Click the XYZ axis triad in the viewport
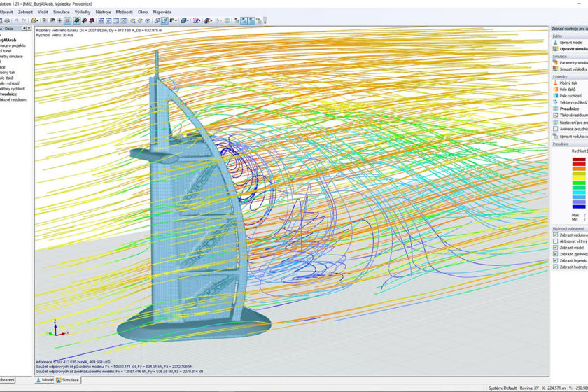 [x=57, y=329]
